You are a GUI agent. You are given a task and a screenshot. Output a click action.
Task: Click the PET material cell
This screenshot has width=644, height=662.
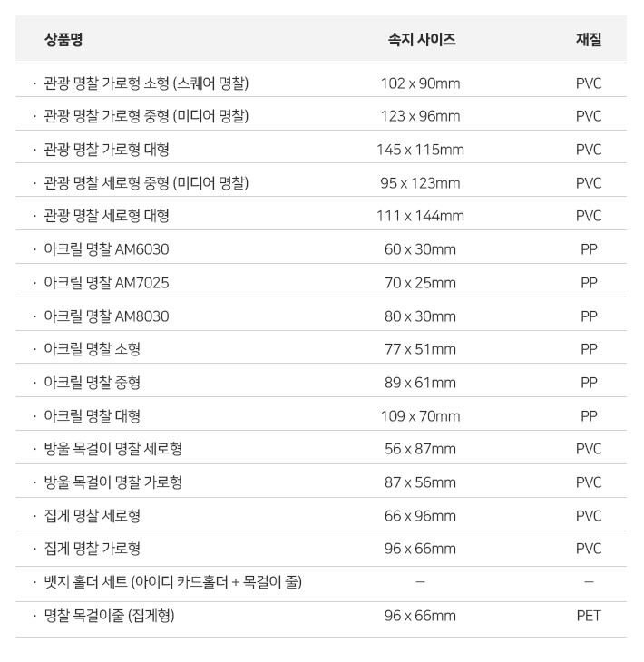tap(588, 616)
